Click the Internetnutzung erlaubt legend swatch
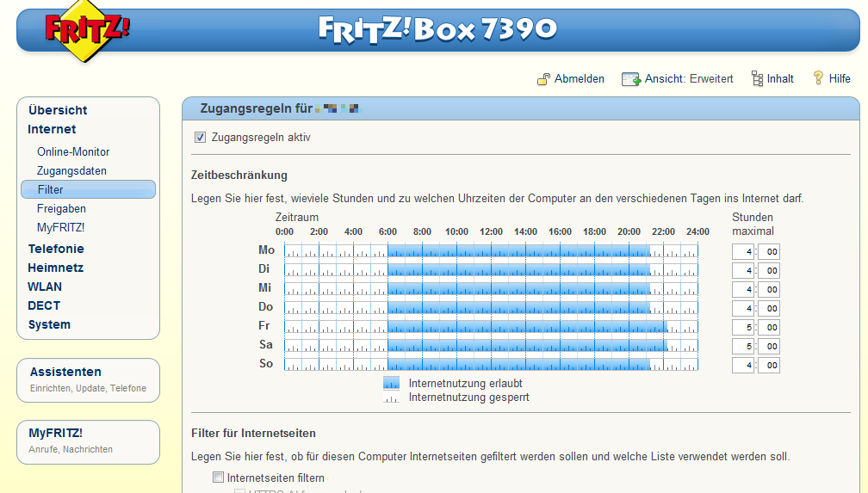This screenshot has width=868, height=493. click(x=391, y=383)
